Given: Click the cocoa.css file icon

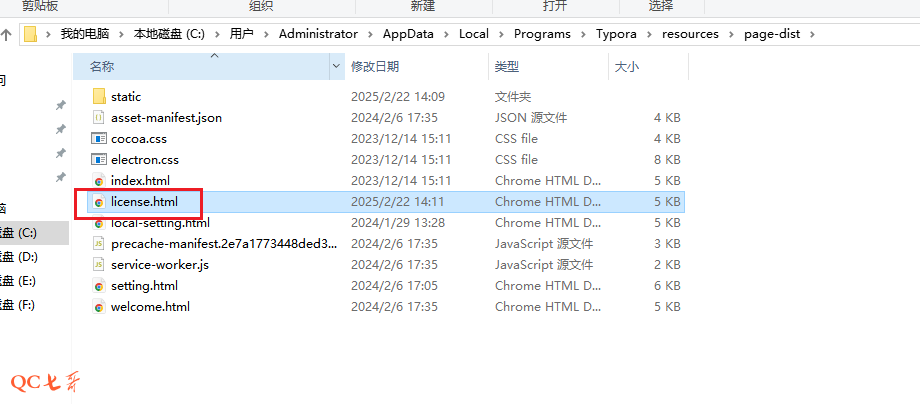Looking at the screenshot, I should click(99, 139).
